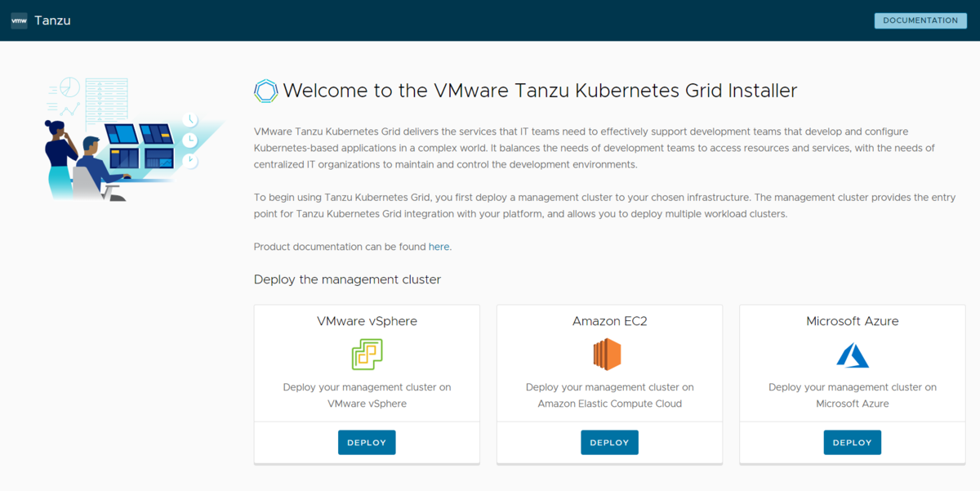Deploy management cluster on Microsoft Azure
This screenshot has width=980, height=491.
coord(853,442)
